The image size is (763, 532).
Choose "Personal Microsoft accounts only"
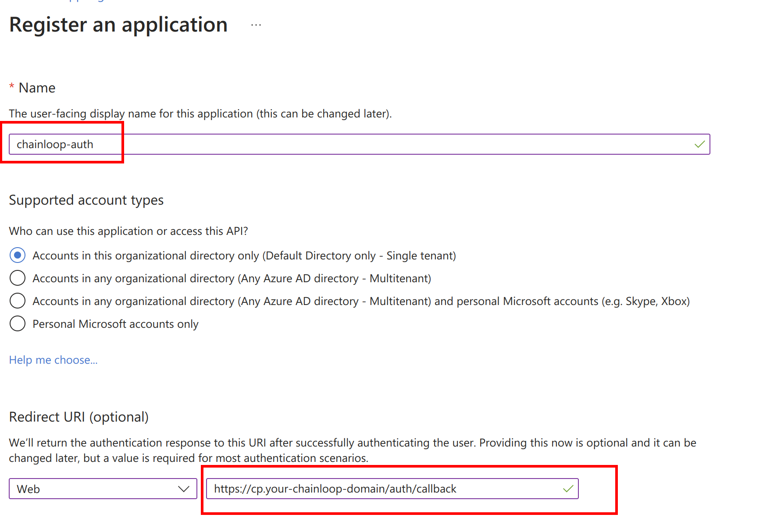(18, 323)
